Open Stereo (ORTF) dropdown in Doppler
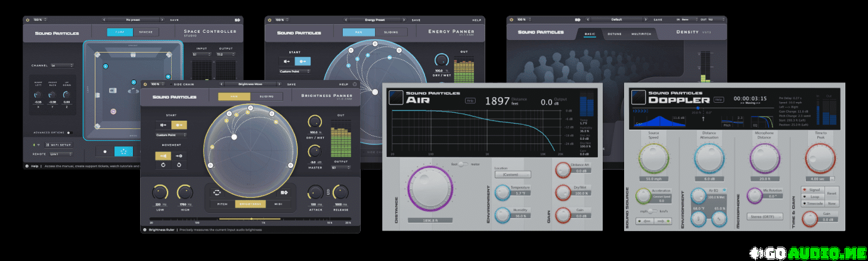The height and width of the screenshot is (261, 868). (764, 216)
